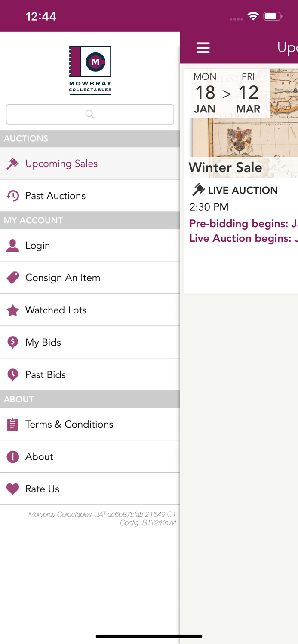
Task: Tap the My Bids dollar icon
Action: (x=13, y=342)
